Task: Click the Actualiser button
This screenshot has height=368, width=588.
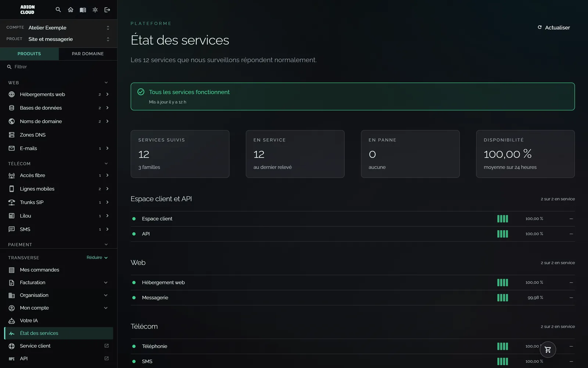Action: pyautogui.click(x=554, y=28)
